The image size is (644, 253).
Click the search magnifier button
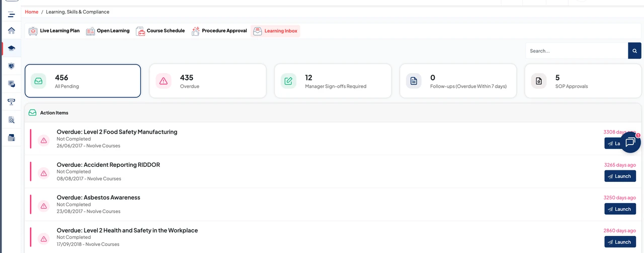point(635,51)
